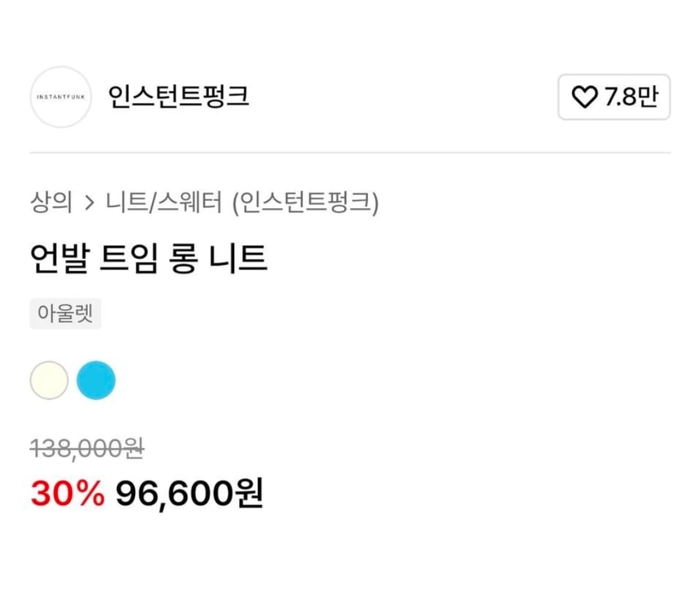Click the 7.8만 like count button
Image resolution: width=700 pixels, height=615 pixels.
(x=615, y=98)
